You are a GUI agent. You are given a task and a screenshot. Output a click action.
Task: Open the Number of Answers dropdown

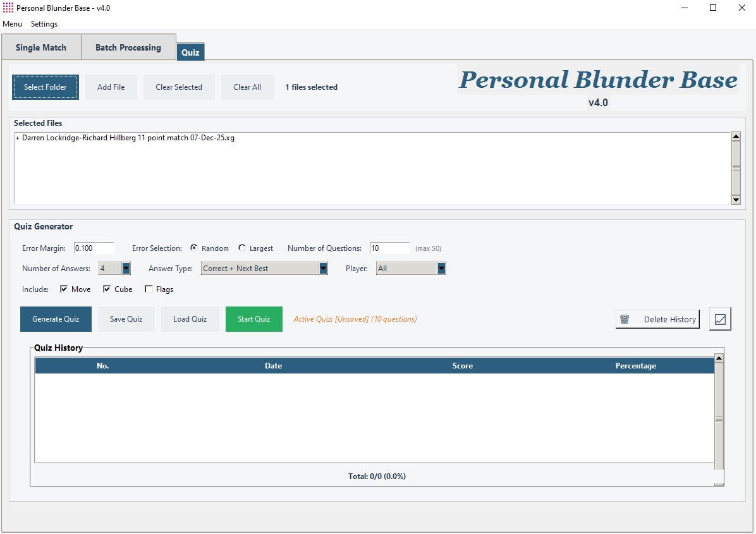coord(126,269)
